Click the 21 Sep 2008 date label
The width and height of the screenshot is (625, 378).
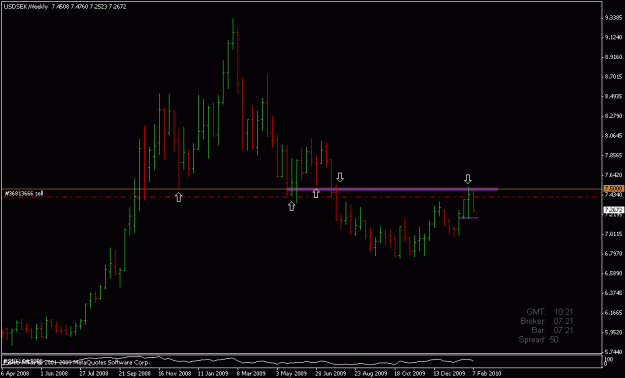[x=134, y=374]
